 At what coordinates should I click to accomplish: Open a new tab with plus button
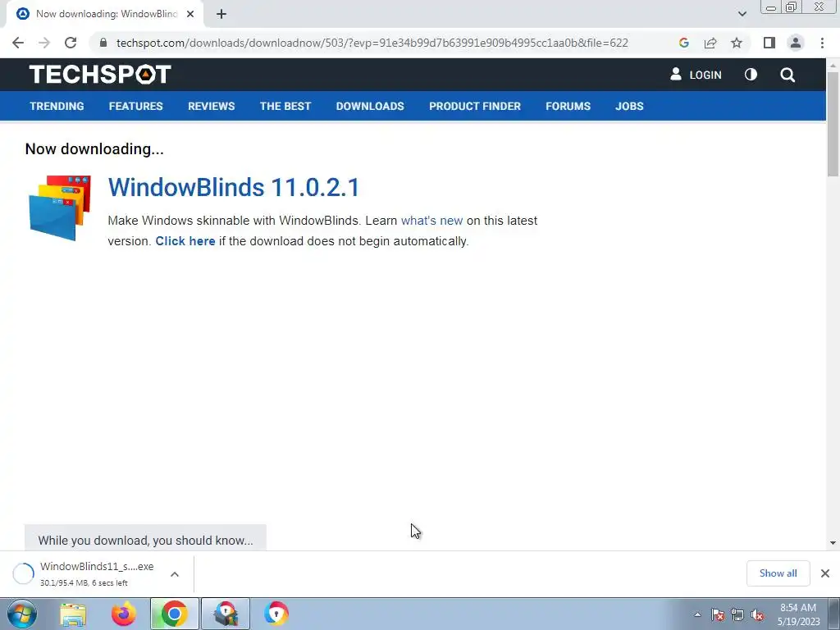(x=221, y=14)
